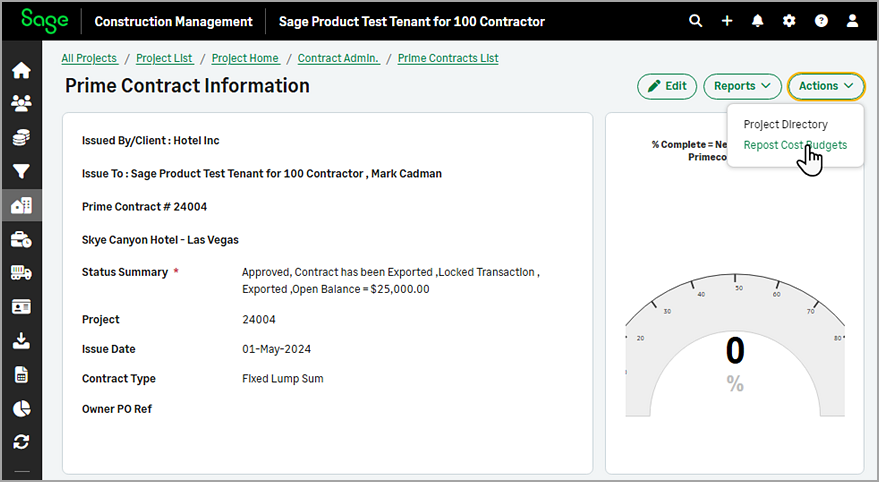This screenshot has width=879, height=482.
Task: Expand the Reports dropdown
Action: (x=742, y=86)
